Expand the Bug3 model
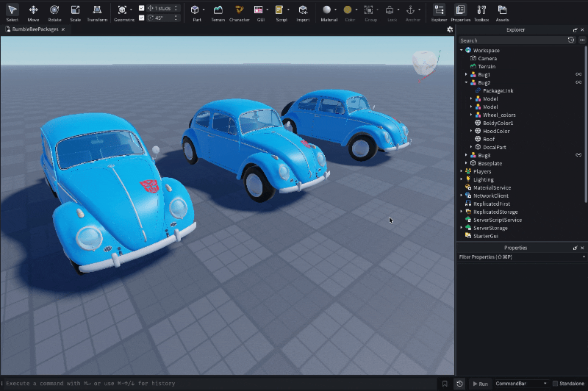Image resolution: width=588 pixels, height=391 pixels. [467, 155]
